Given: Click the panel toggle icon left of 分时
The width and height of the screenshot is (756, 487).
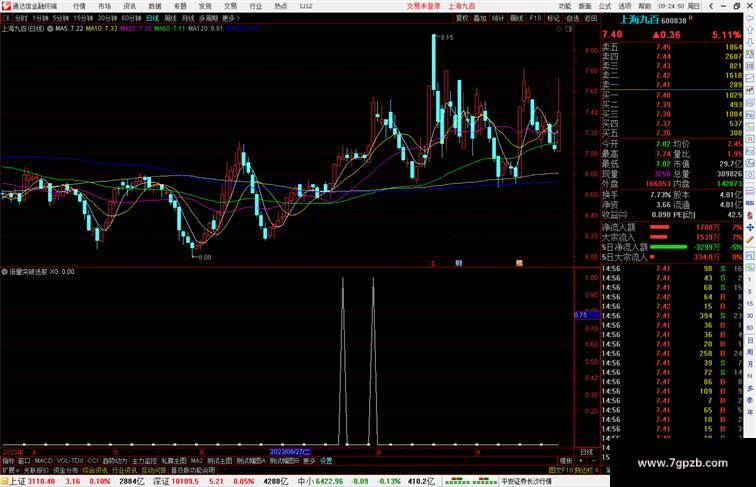Looking at the screenshot, I should (6, 18).
